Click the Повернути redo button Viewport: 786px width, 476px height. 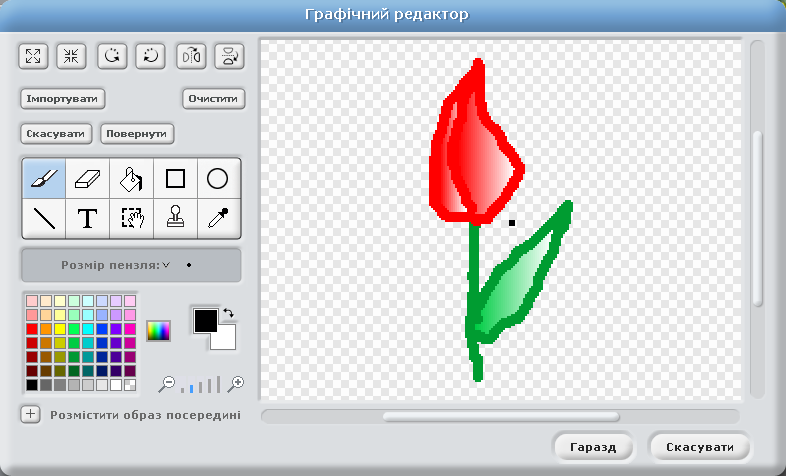click(x=137, y=134)
